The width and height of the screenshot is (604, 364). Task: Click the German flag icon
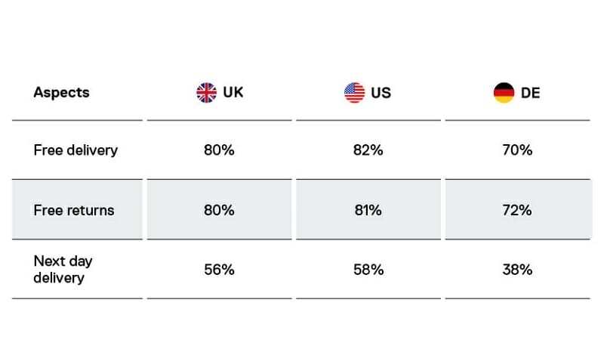pyautogui.click(x=504, y=93)
